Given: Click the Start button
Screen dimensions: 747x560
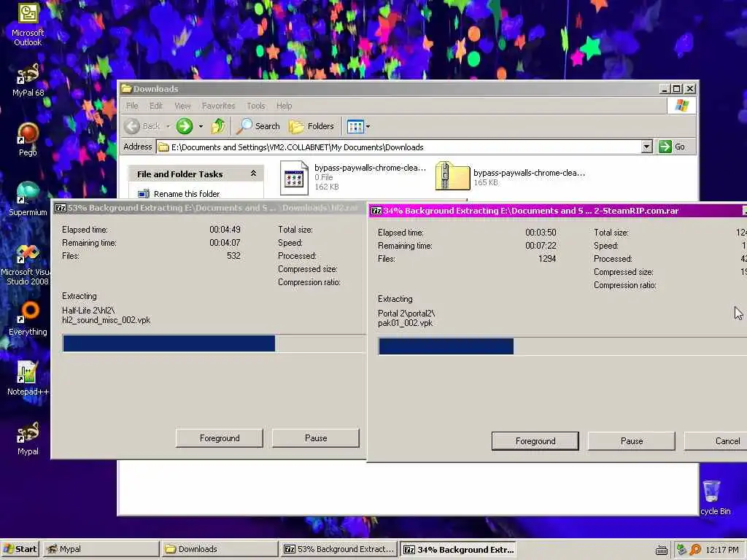Looking at the screenshot, I should 20,549.
